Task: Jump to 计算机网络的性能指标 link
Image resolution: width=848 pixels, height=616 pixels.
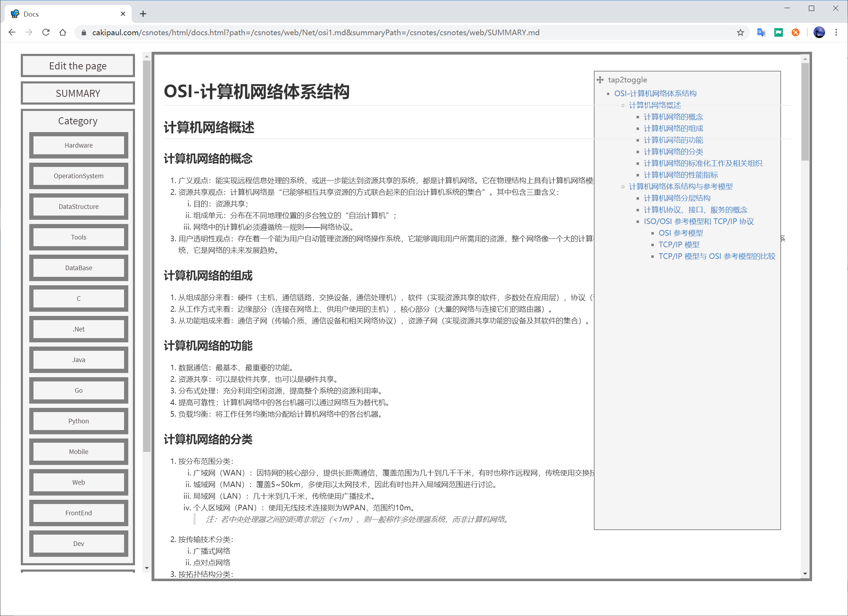Action: (681, 175)
